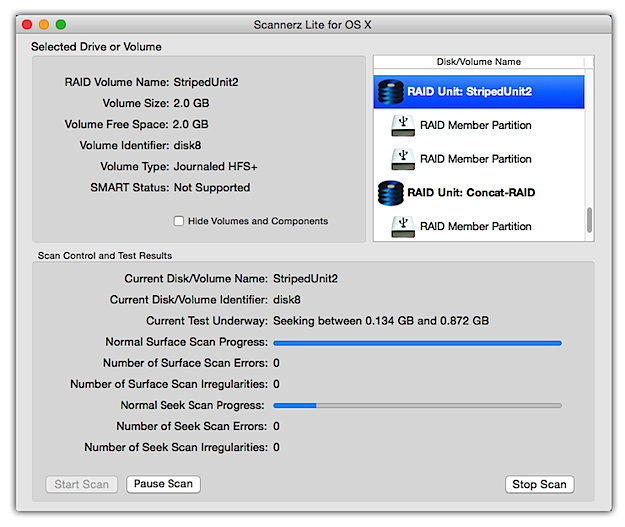Enable Hide Volumes and Components checkbox
Screen dimensions: 625x527
tap(179, 221)
